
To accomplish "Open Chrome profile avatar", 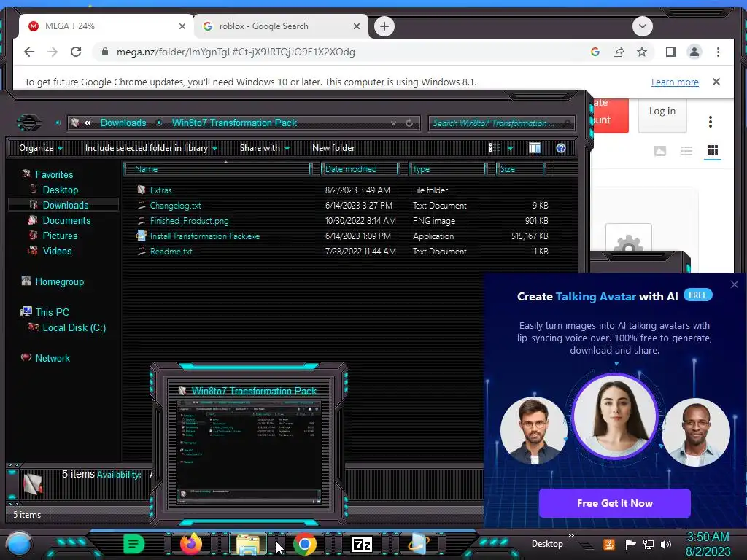I will point(694,52).
